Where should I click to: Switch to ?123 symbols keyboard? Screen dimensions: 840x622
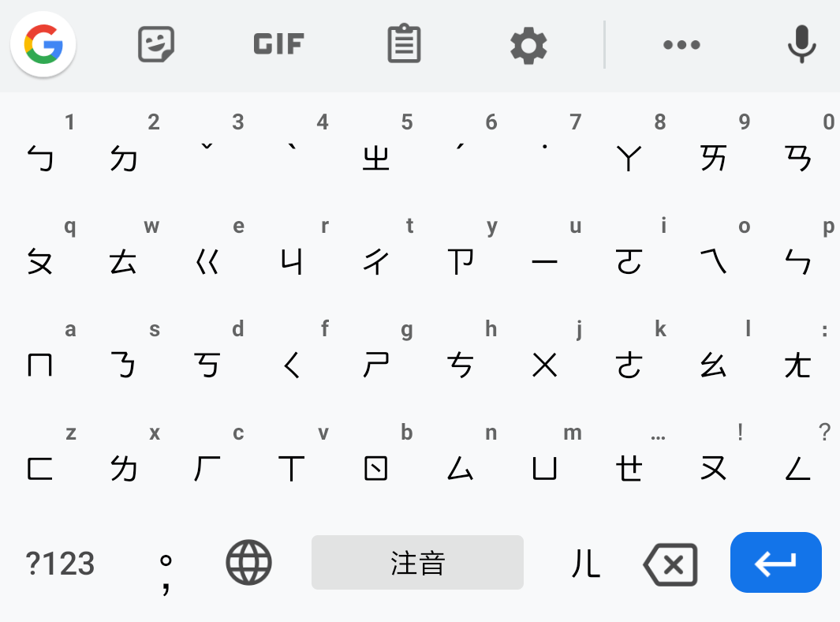pos(60,564)
